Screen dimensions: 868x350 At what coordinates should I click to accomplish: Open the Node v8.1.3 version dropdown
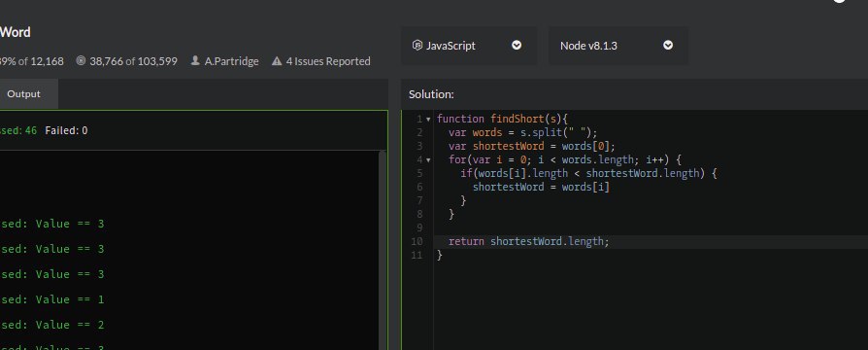tap(618, 46)
